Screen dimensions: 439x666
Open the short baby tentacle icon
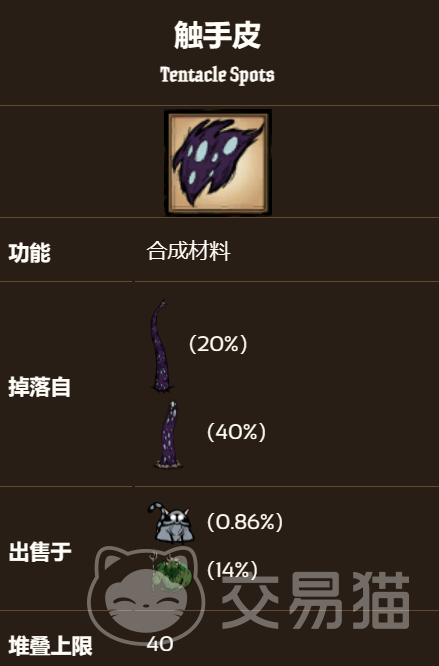169,434
